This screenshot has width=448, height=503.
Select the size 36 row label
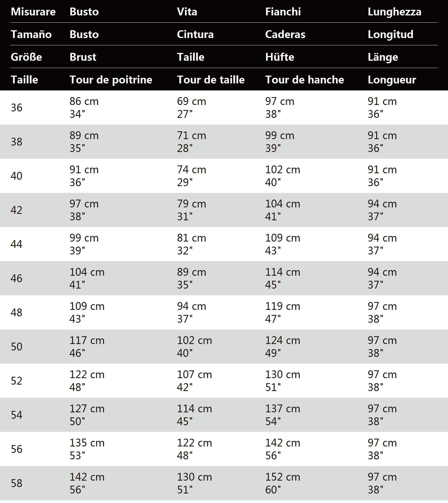click(17, 107)
